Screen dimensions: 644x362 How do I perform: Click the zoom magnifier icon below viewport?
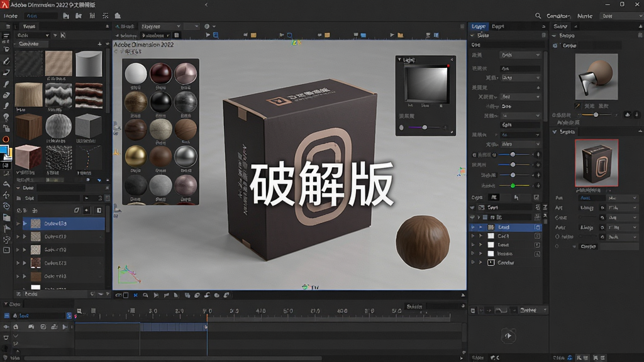pyautogui.click(x=145, y=295)
